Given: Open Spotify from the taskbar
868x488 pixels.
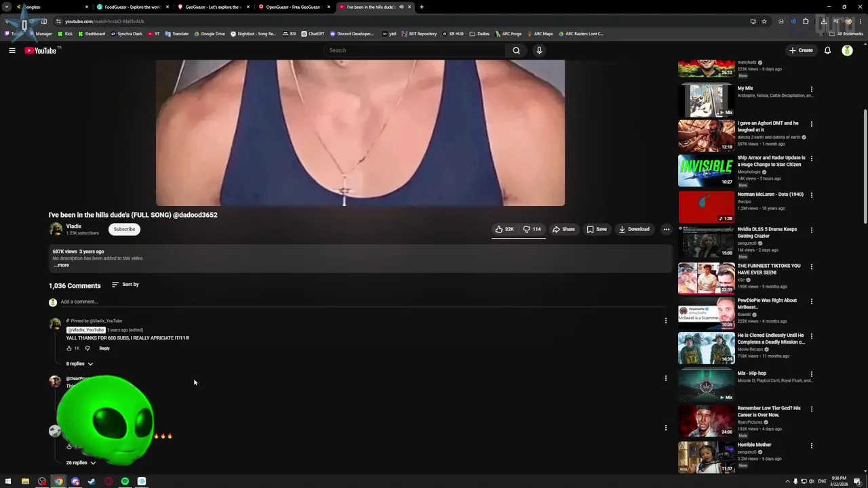Looking at the screenshot, I should click(x=125, y=481).
